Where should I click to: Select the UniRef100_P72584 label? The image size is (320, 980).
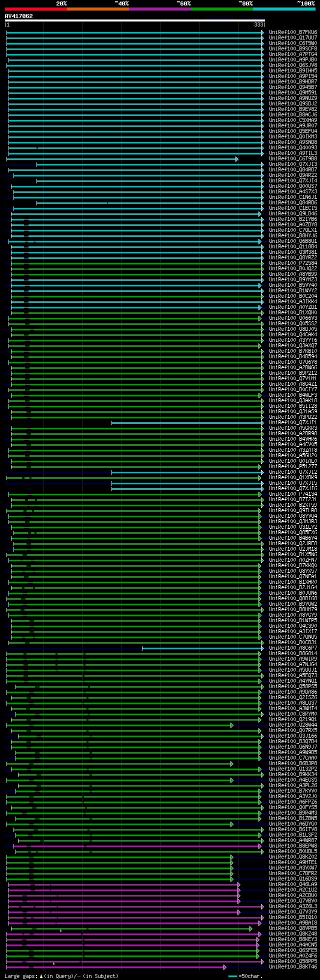(293, 263)
